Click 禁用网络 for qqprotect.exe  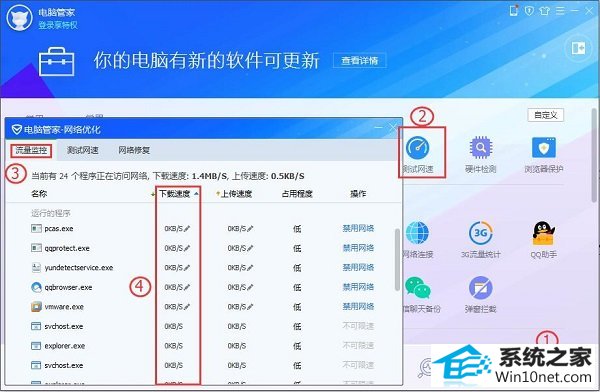coord(358,248)
